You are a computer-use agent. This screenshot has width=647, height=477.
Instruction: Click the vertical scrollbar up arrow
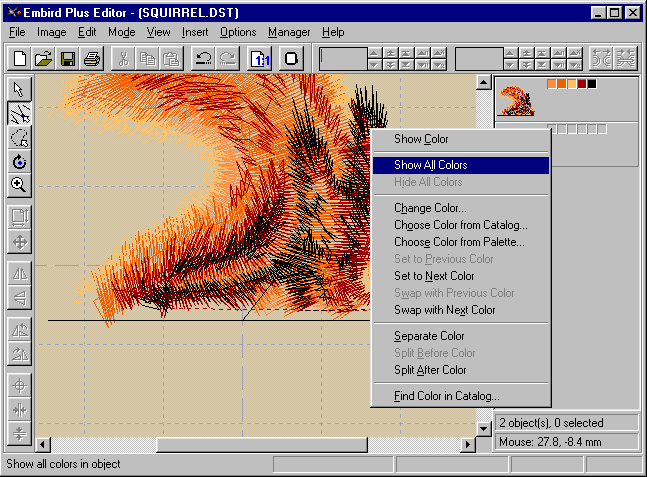coord(483,83)
